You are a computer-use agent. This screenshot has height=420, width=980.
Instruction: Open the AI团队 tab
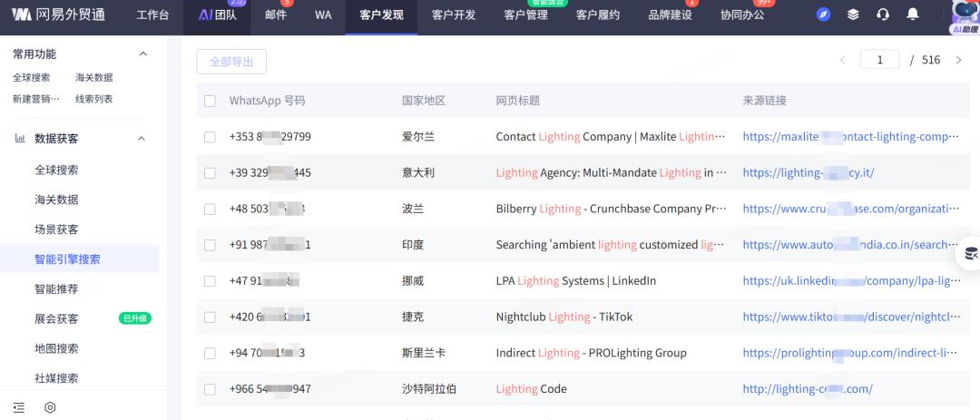[218, 15]
